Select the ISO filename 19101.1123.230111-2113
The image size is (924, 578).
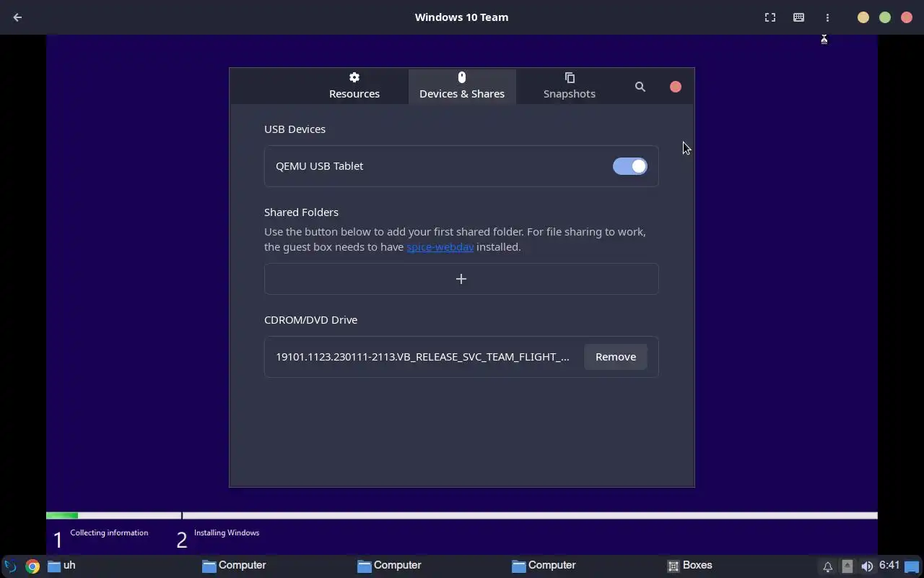[x=422, y=357]
